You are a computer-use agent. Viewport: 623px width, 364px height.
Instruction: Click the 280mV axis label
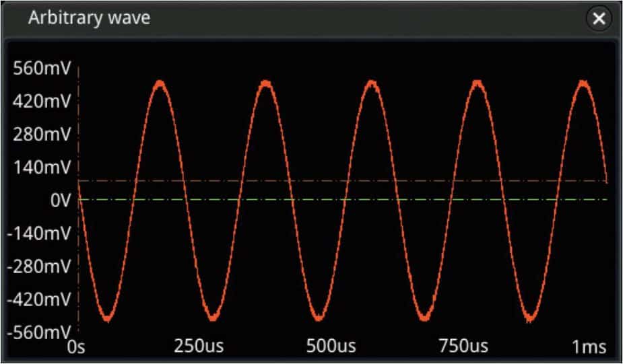pos(42,134)
